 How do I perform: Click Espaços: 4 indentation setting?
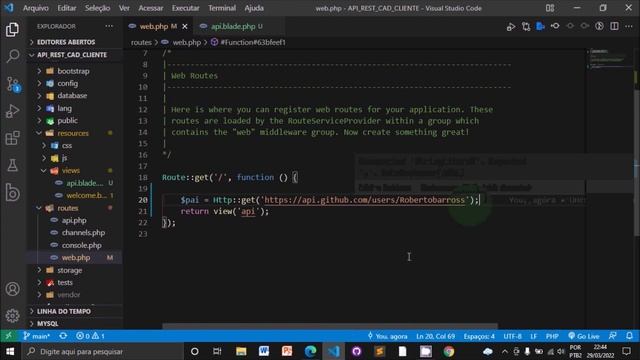pyautogui.click(x=479, y=336)
